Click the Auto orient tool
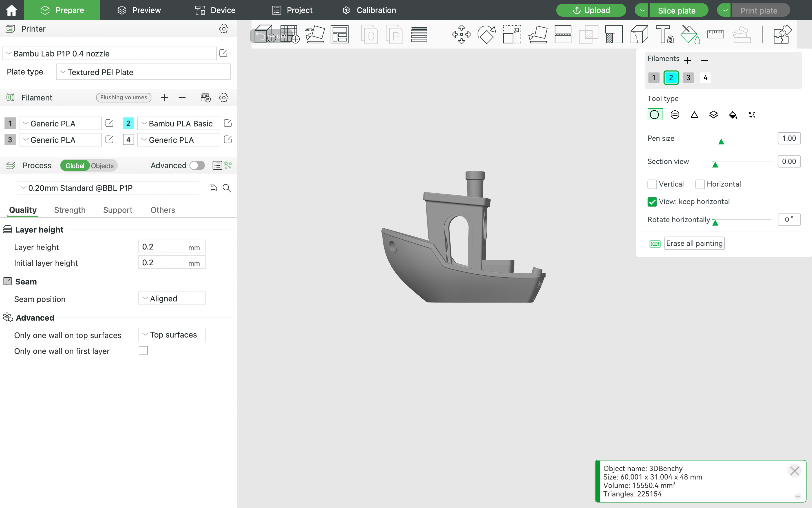 click(315, 34)
